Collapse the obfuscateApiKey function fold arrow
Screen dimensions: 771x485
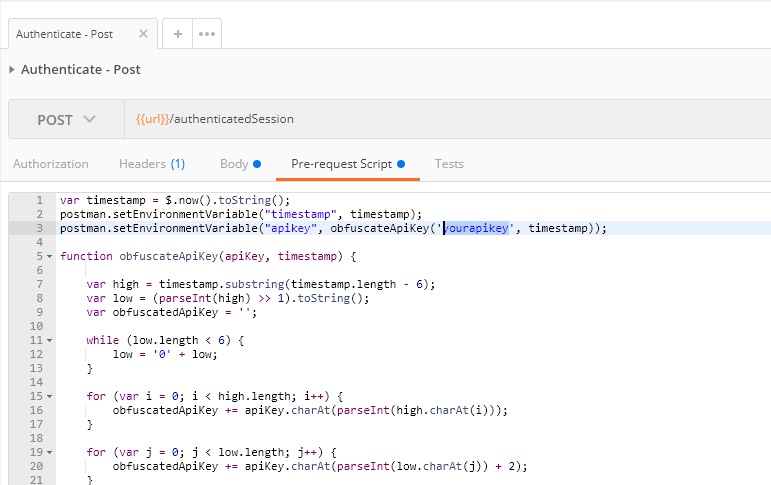click(48, 256)
